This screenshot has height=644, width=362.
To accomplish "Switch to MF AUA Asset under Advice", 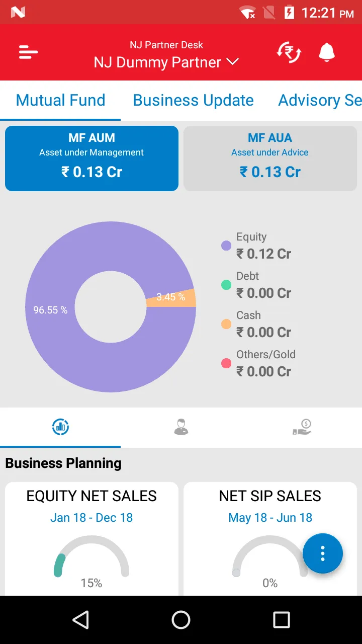I will coord(270,158).
